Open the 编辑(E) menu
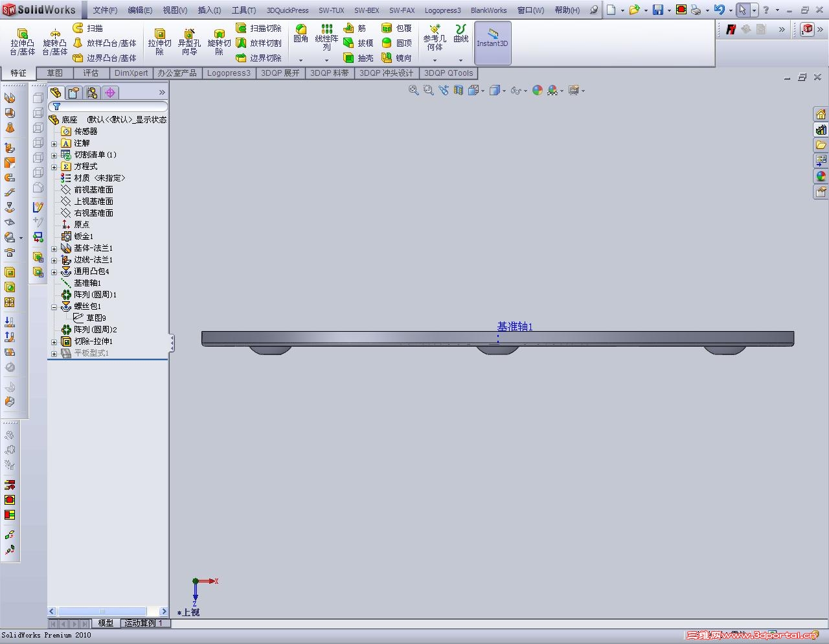The width and height of the screenshot is (829, 644). click(140, 10)
